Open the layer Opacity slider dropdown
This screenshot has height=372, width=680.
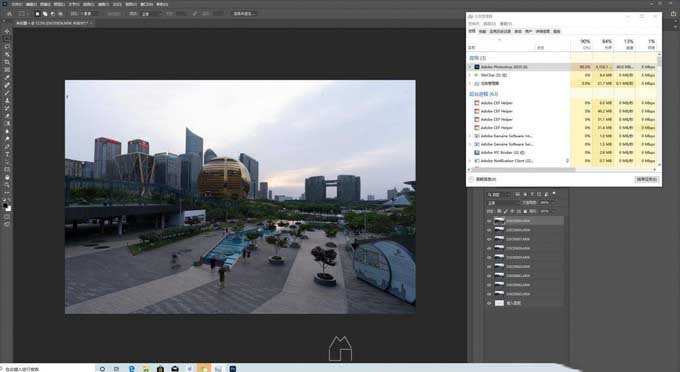pyautogui.click(x=554, y=203)
